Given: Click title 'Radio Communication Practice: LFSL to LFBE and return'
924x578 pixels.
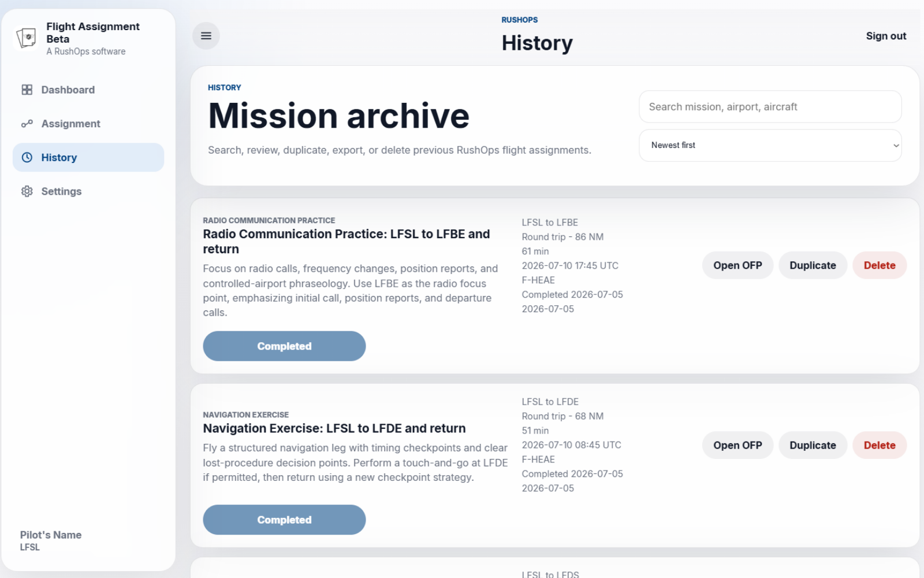Looking at the screenshot, I should (x=346, y=242).
